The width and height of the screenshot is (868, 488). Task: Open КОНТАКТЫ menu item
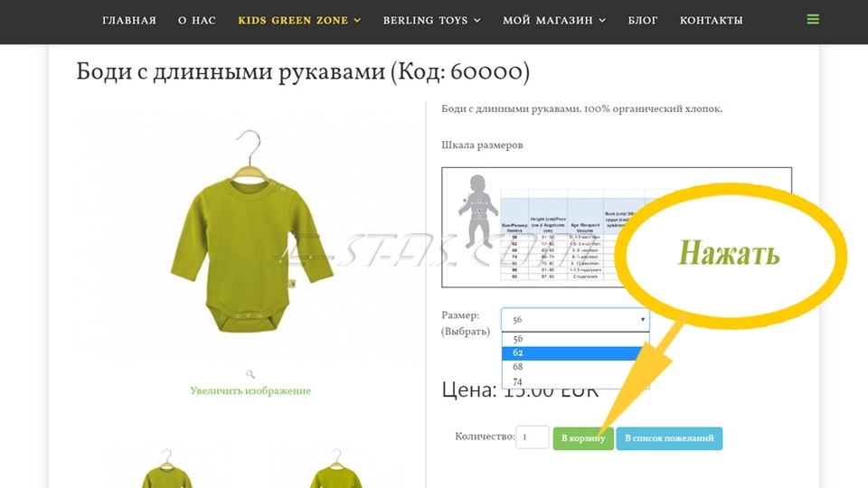712,21
